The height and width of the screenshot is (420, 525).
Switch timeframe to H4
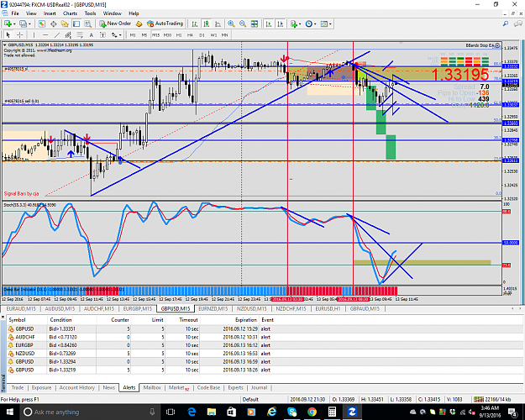click(190, 35)
